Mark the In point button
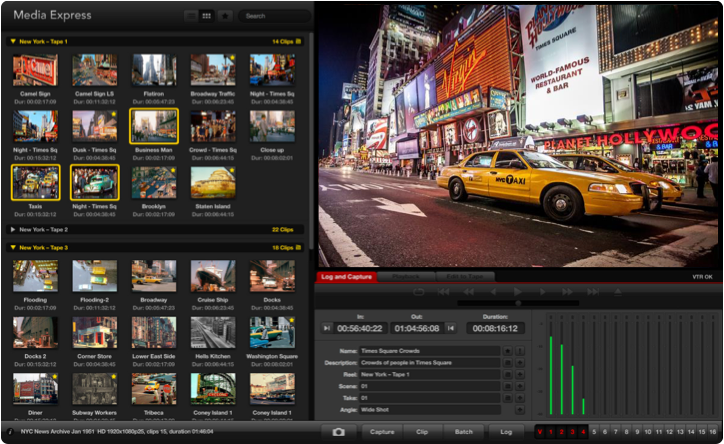The width and height of the screenshot is (724, 444). click(326, 328)
